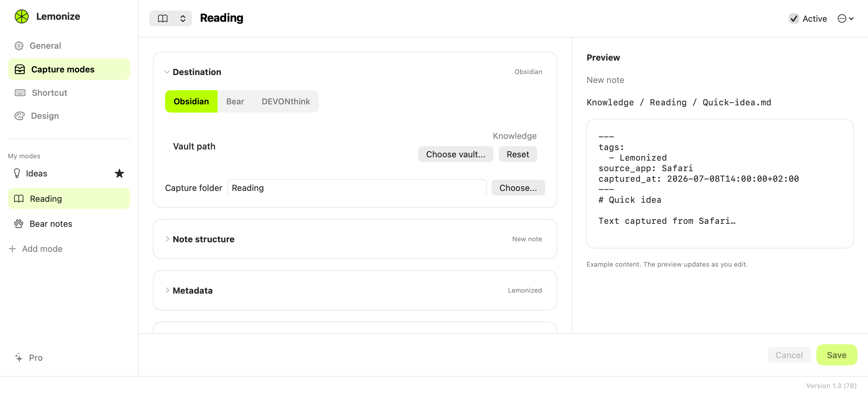Select the Bear notes paw icon

coord(18,224)
